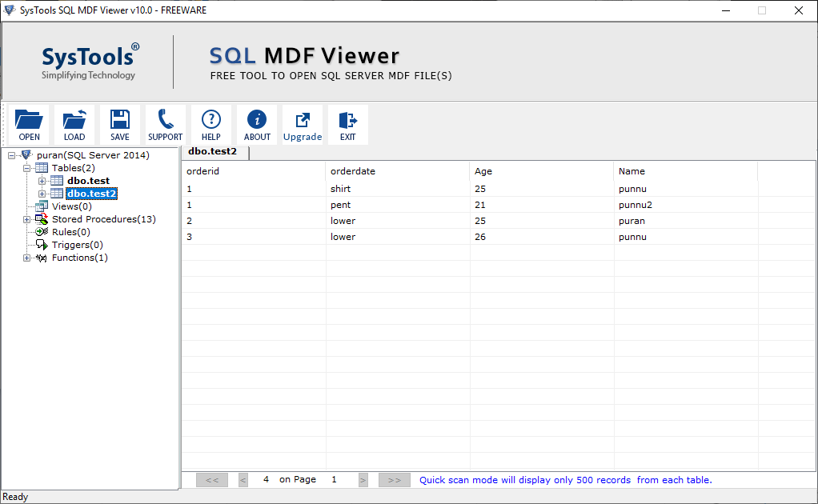Click the orderid column header
Screen dimensions: 818x504
(x=254, y=171)
